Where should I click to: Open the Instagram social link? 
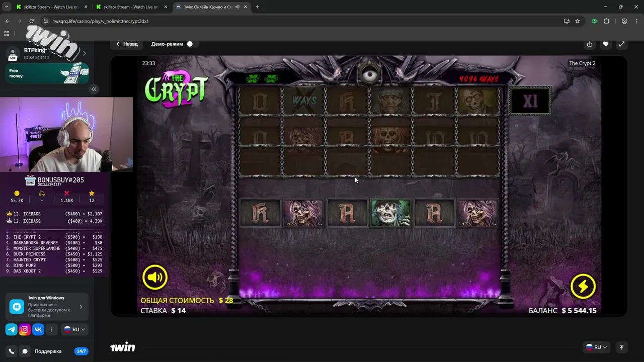[x=25, y=330]
